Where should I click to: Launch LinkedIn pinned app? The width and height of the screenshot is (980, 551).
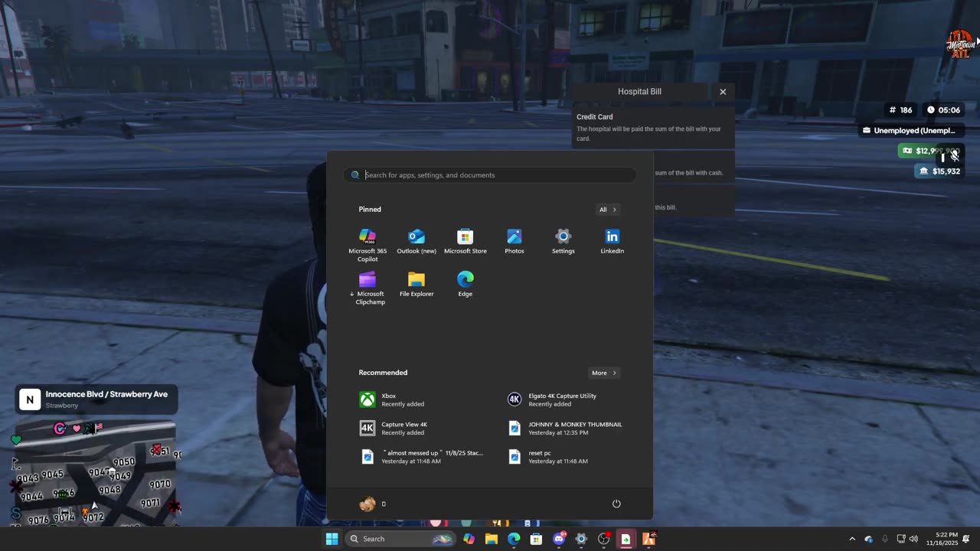click(x=612, y=242)
